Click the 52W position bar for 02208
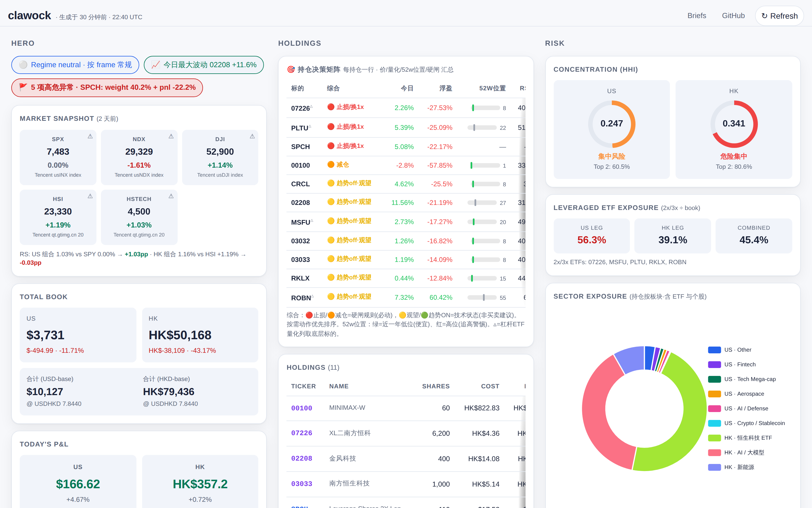Viewport: 812px width, 508px height. coord(482,203)
